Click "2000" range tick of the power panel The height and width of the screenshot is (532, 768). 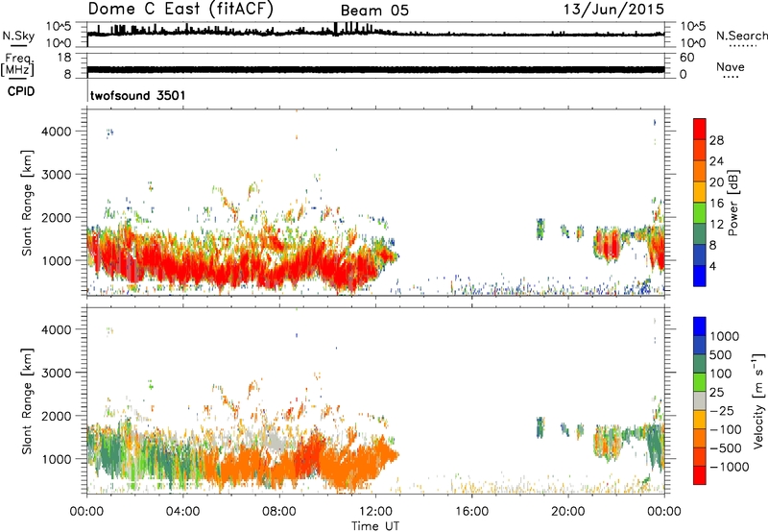click(57, 217)
